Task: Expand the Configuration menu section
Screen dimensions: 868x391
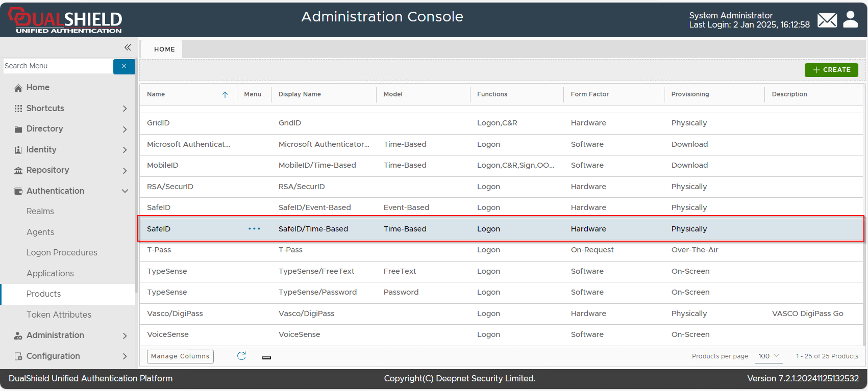Action: pyautogui.click(x=125, y=356)
